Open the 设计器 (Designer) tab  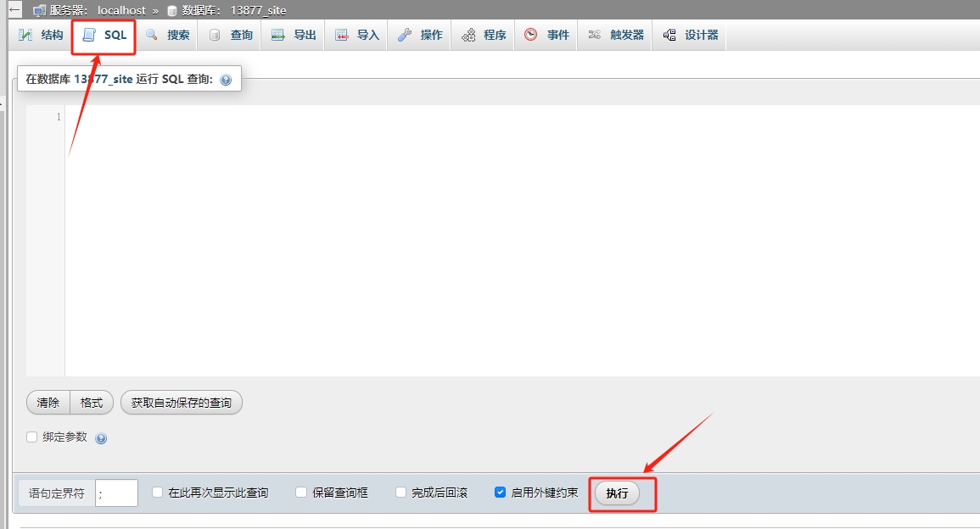pos(690,35)
